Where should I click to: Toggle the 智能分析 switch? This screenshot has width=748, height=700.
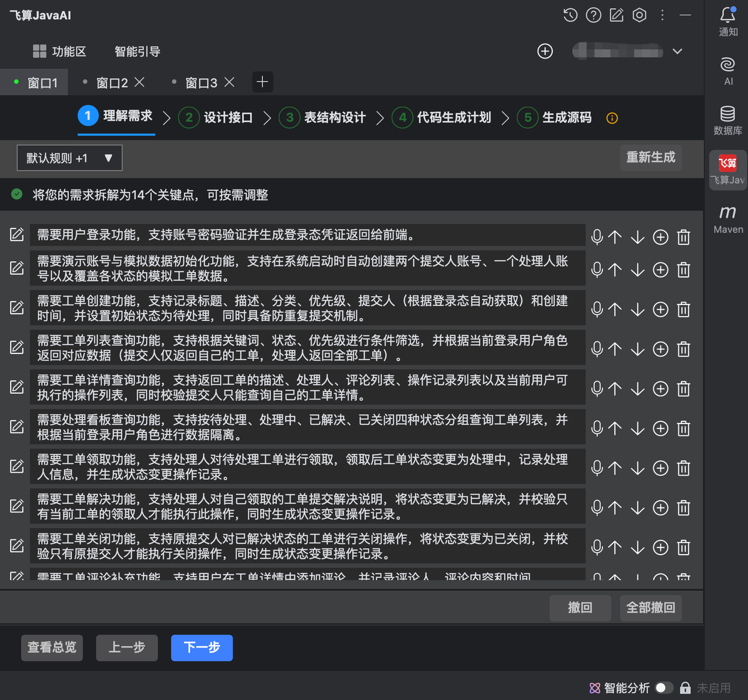tap(664, 688)
